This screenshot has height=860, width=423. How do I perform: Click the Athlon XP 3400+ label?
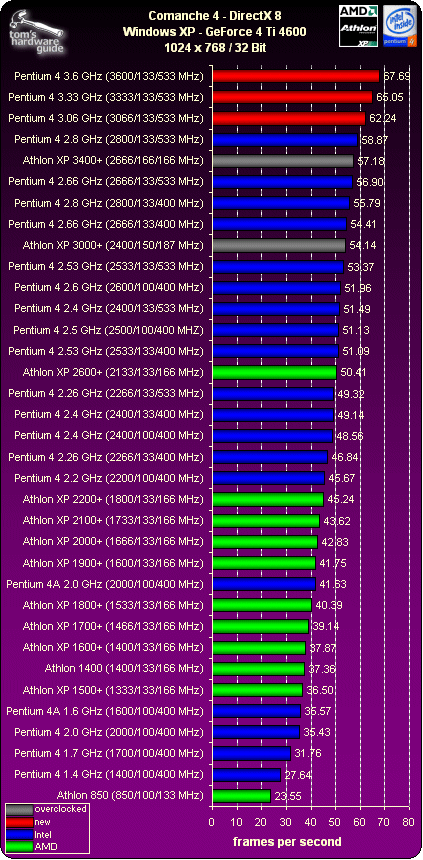[114, 161]
